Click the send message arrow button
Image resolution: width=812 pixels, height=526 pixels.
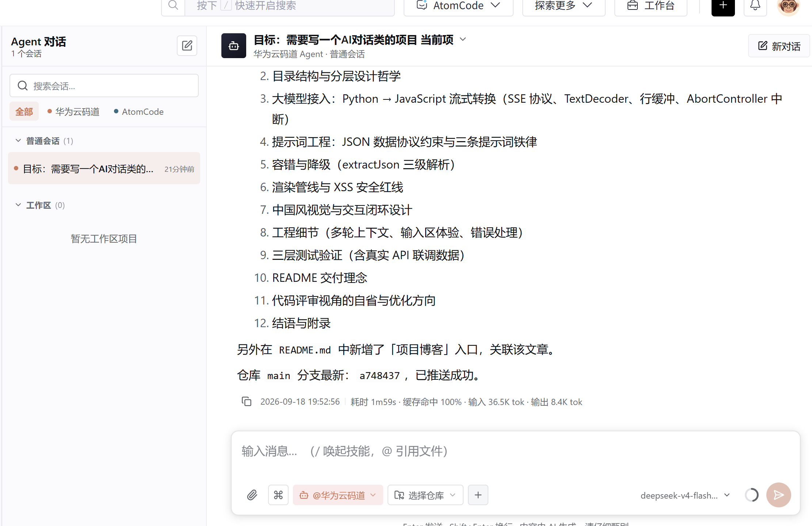click(x=779, y=495)
